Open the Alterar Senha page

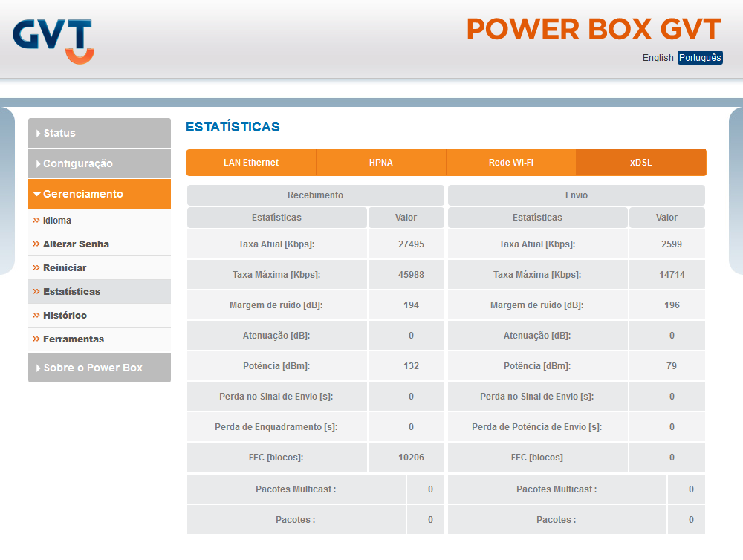[76, 244]
